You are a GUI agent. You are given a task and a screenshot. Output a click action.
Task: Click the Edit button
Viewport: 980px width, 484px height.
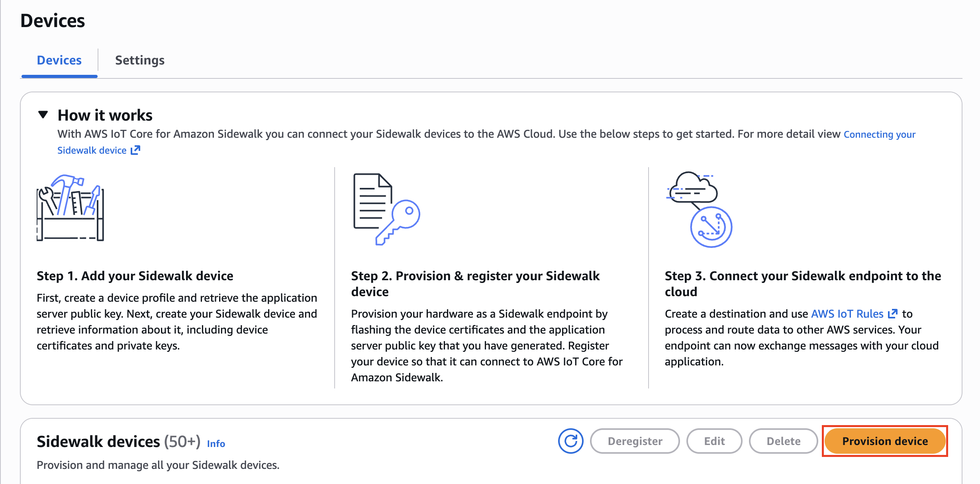[714, 441]
